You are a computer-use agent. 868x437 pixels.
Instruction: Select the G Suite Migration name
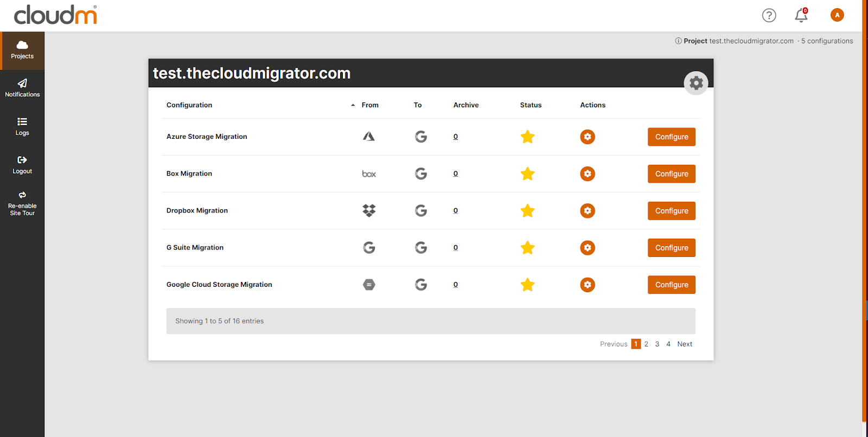tap(195, 247)
